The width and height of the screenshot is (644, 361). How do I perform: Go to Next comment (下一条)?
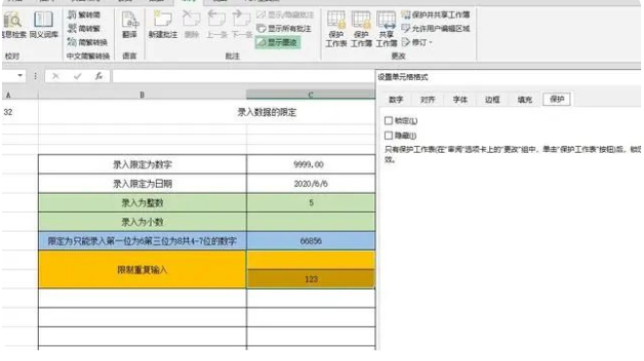242,25
